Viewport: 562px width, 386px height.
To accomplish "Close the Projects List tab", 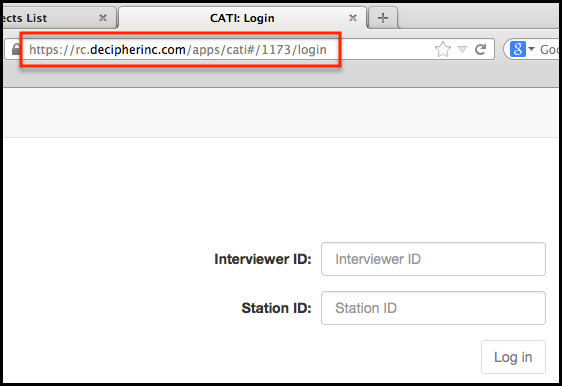I will pos(103,18).
